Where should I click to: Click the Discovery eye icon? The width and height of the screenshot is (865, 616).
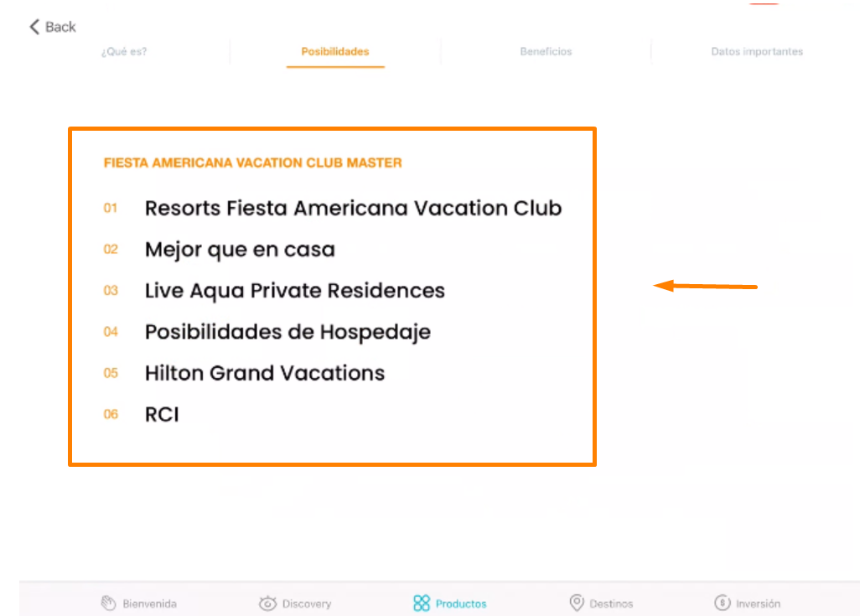tap(268, 603)
